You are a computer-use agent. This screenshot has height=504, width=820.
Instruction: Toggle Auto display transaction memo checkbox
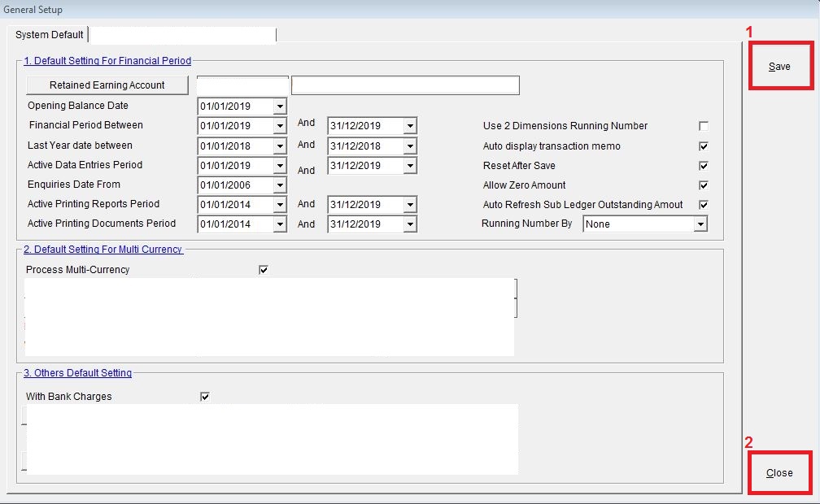[x=704, y=146]
